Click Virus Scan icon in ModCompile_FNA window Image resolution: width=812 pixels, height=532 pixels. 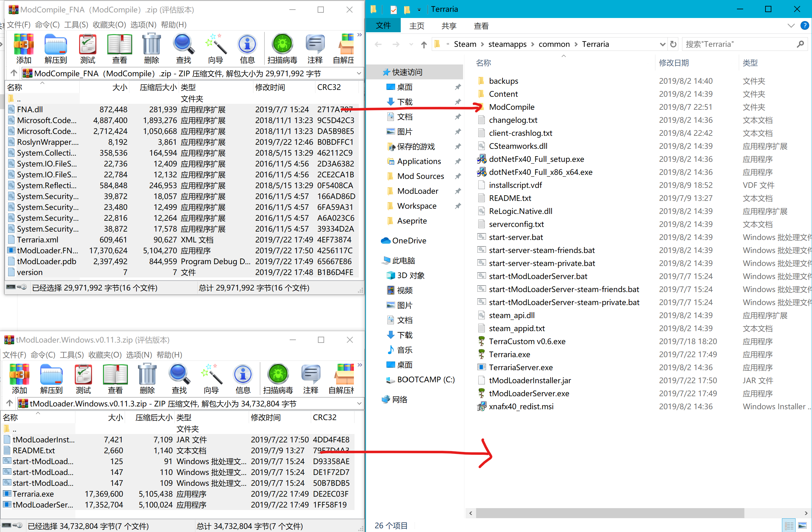282,48
